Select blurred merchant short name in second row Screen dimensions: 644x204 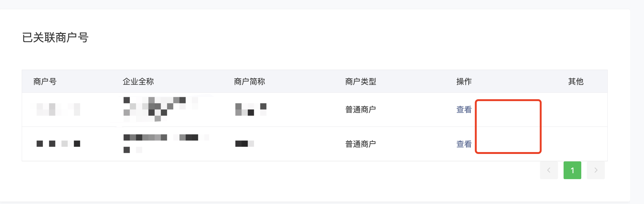(x=245, y=144)
